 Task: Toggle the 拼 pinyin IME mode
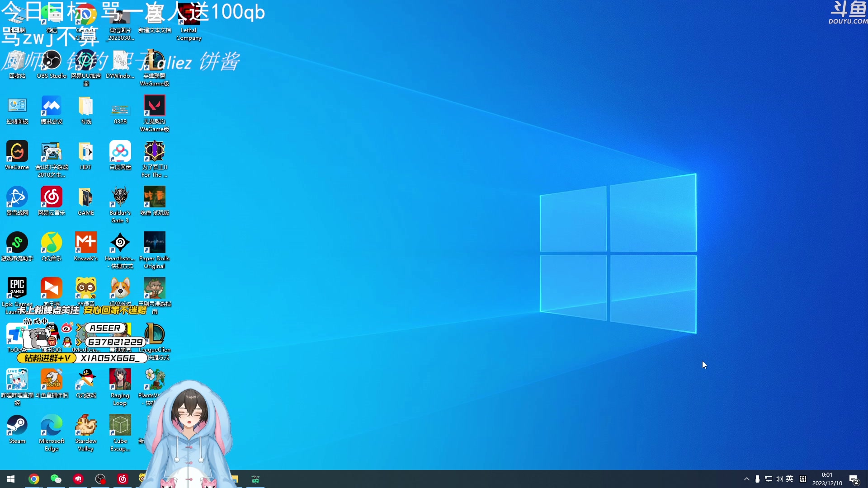tap(803, 479)
